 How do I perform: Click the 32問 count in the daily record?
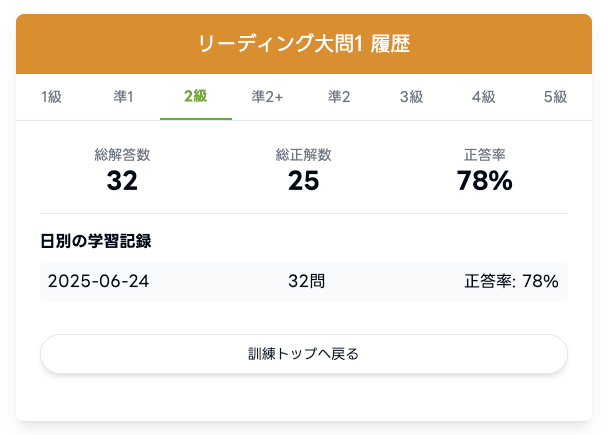coord(304,282)
